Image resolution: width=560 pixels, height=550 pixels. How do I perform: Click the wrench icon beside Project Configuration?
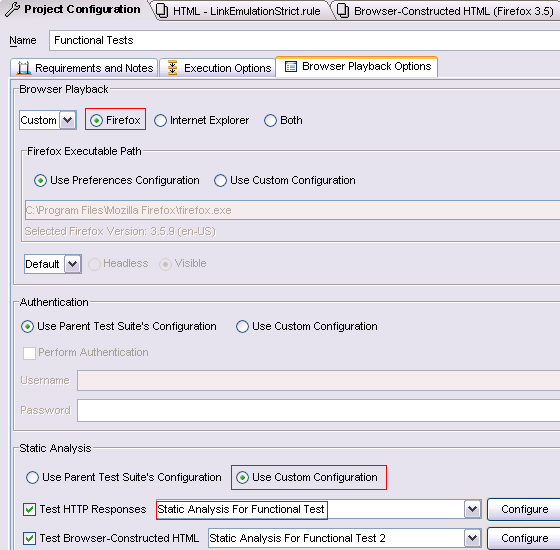click(x=12, y=9)
